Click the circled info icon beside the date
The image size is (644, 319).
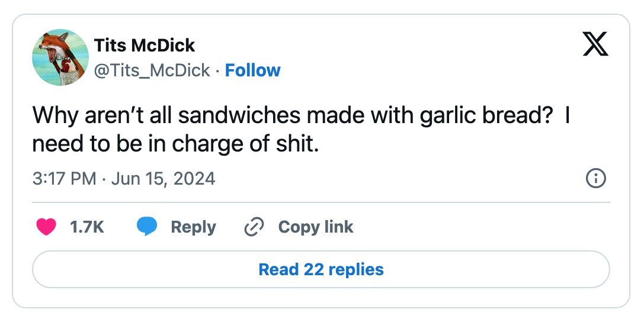click(x=595, y=178)
